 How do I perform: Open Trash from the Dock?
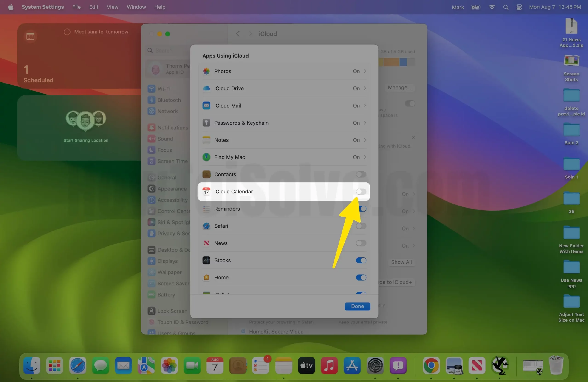click(x=556, y=366)
